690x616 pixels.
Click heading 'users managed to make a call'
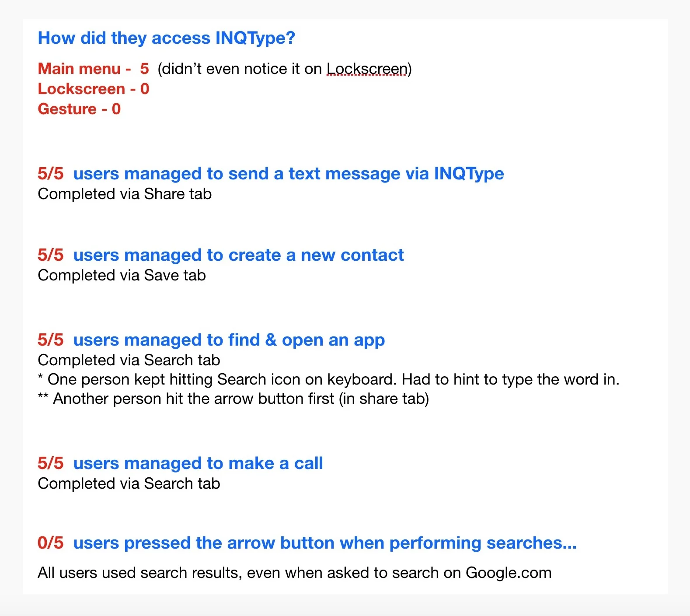pyautogui.click(x=198, y=463)
